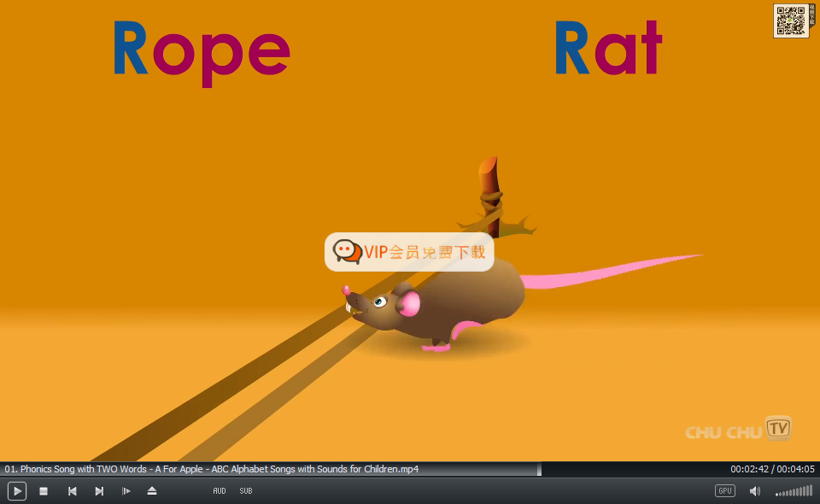Stop the video playback

pyautogui.click(x=44, y=491)
